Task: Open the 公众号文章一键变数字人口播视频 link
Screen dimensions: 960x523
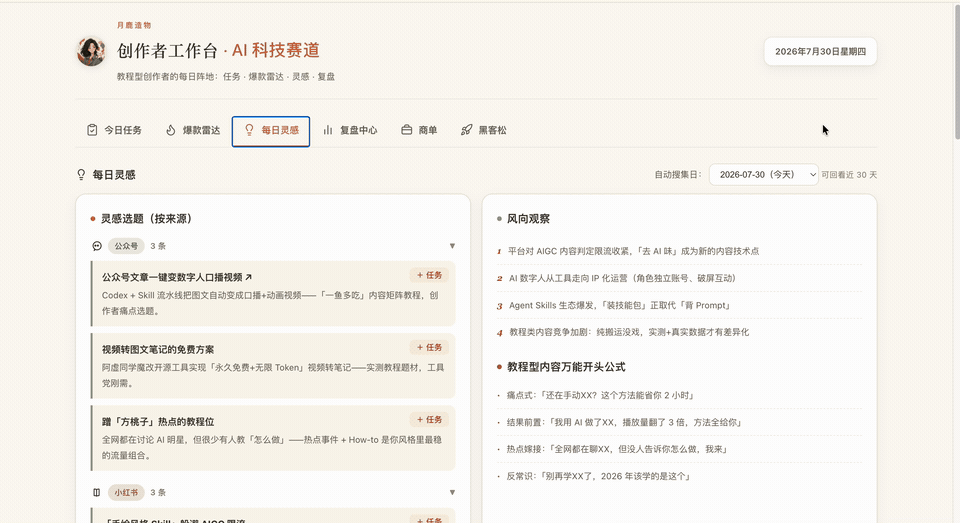Action: click(x=177, y=277)
